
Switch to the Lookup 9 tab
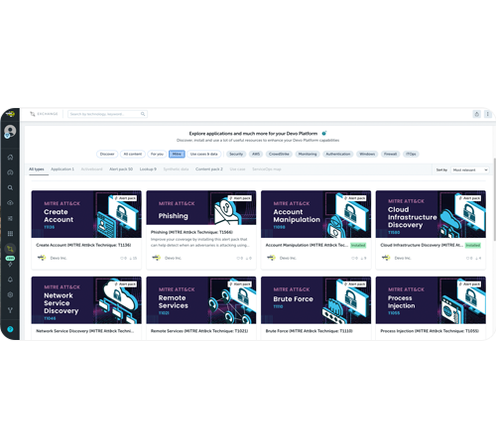coord(148,169)
